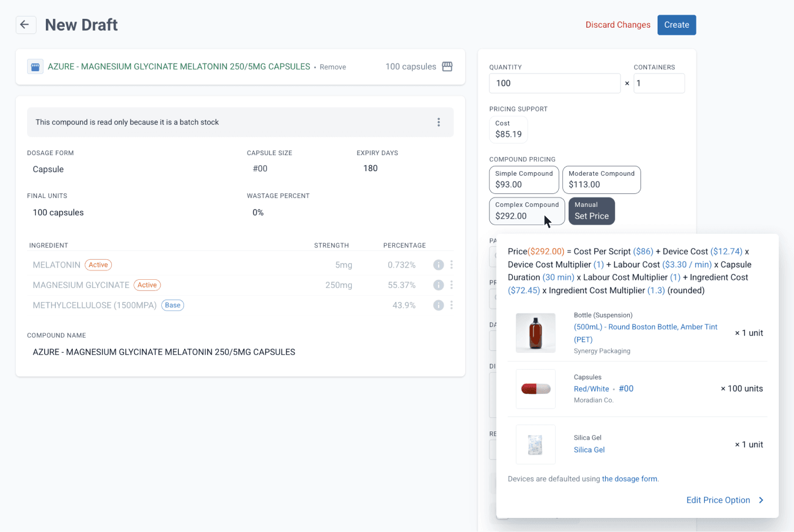Viewport: 794px width, 532px height.
Task: Click the store icon beside 100 capsules
Action: (447, 66)
